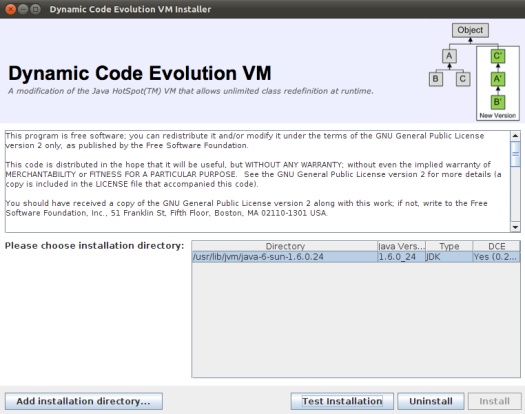The image size is (525, 414).
Task: Click the gray B class box
Action: (436, 79)
